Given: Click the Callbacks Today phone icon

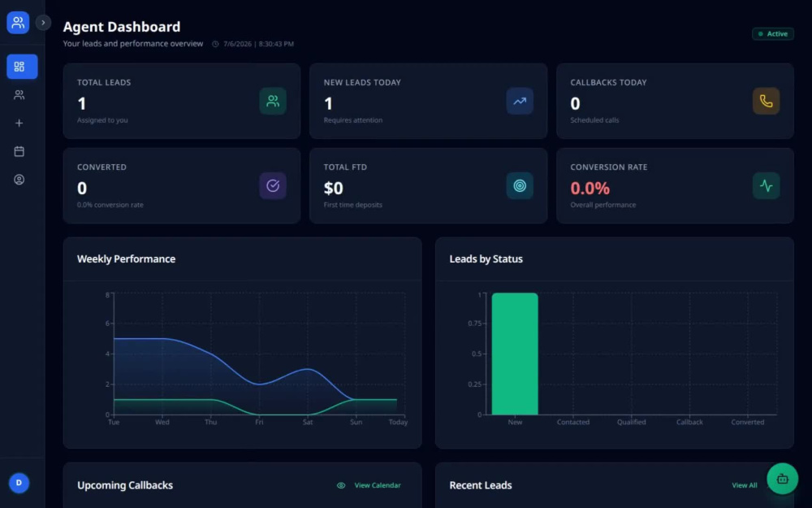Looking at the screenshot, I should click(766, 101).
